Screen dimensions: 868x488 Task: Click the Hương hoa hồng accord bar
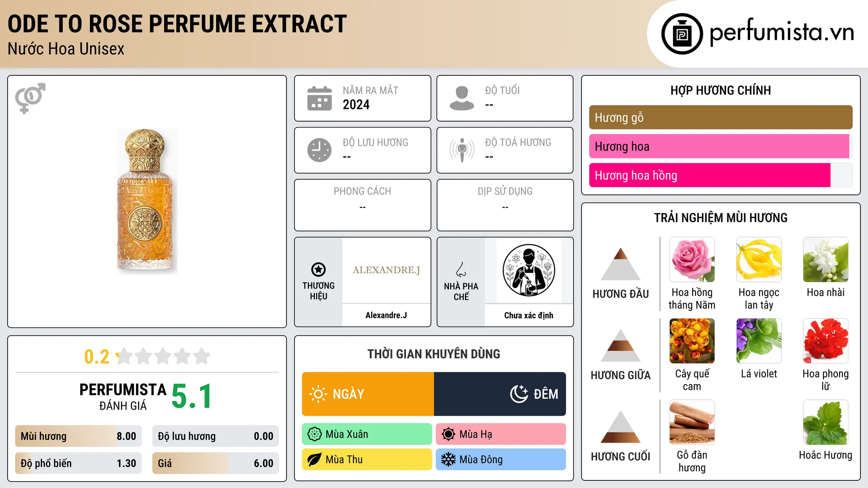[721, 175]
